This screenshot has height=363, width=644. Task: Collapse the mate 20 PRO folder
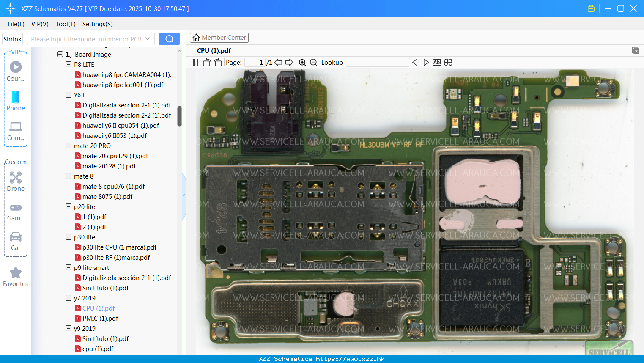tap(69, 146)
